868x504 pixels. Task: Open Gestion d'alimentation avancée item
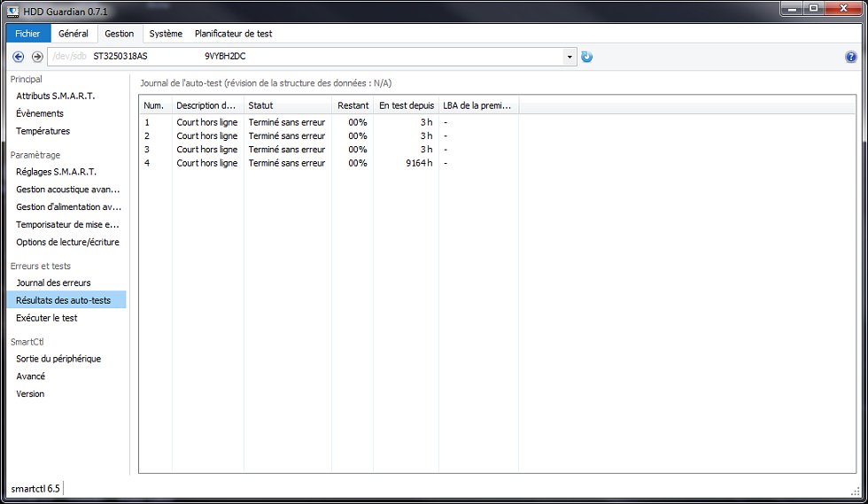[69, 207]
